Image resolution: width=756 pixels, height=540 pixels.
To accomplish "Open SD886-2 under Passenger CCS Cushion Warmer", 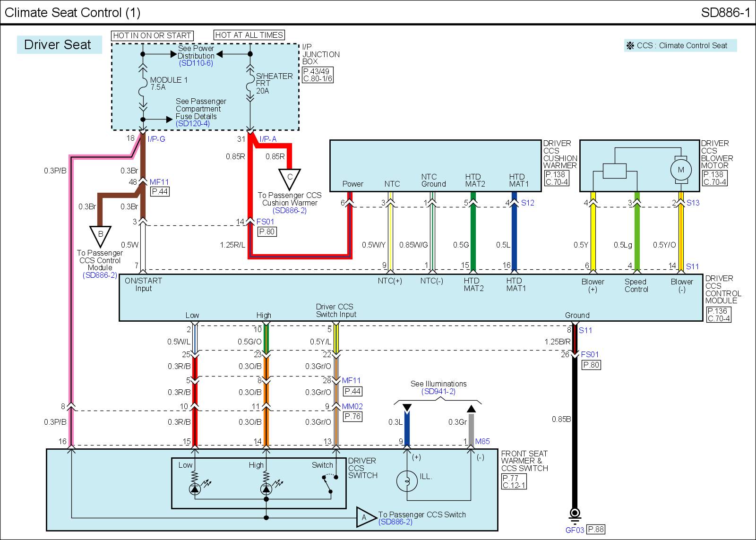I will point(290,210).
